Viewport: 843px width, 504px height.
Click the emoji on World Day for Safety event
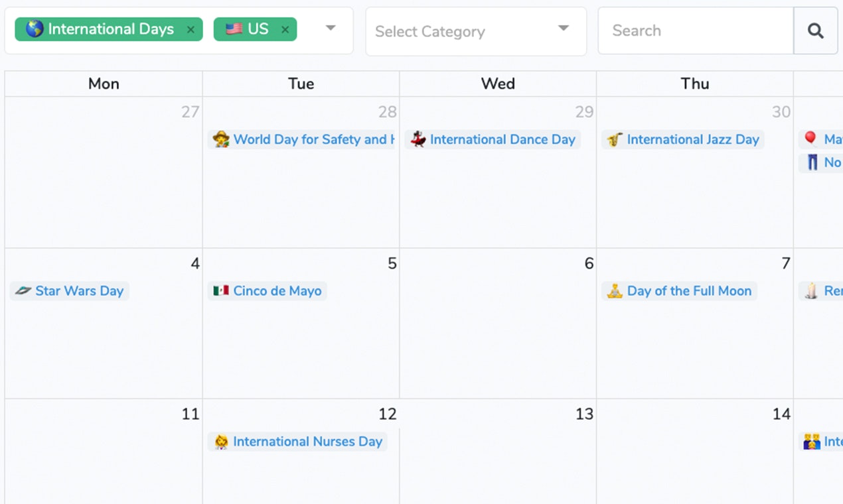point(220,139)
